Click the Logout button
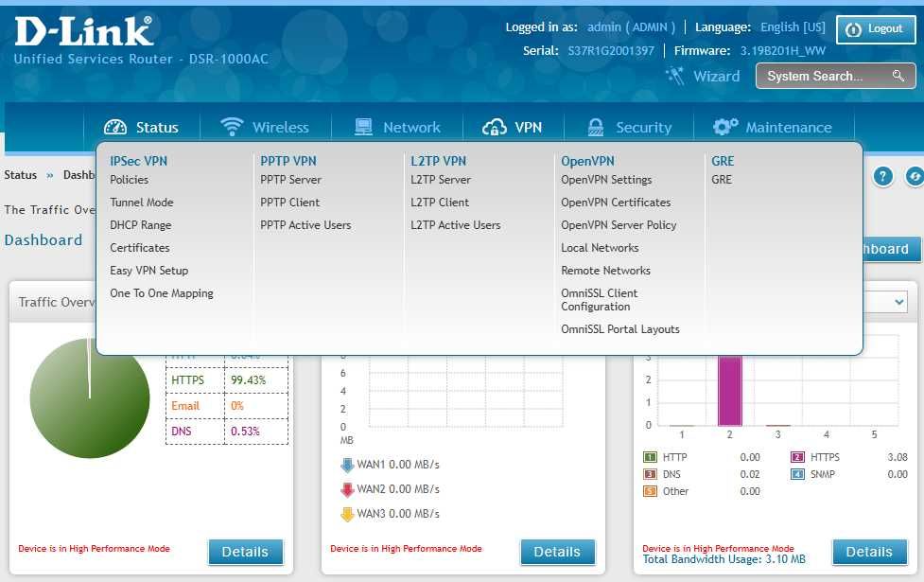Viewport: 924px width, 582px height. coord(876,29)
